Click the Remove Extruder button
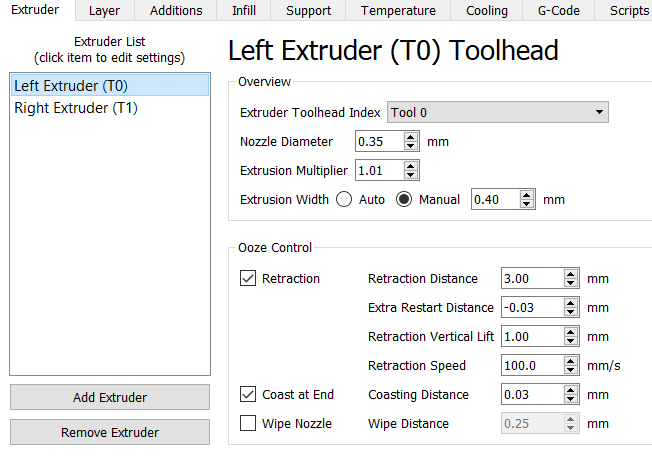 (110, 432)
